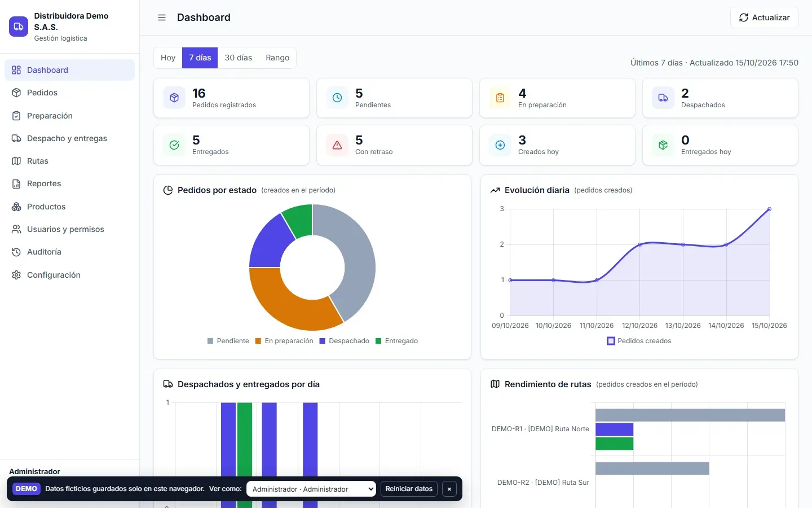This screenshot has width=812, height=508.
Task: Open the Ver como role dropdown
Action: coord(311,489)
